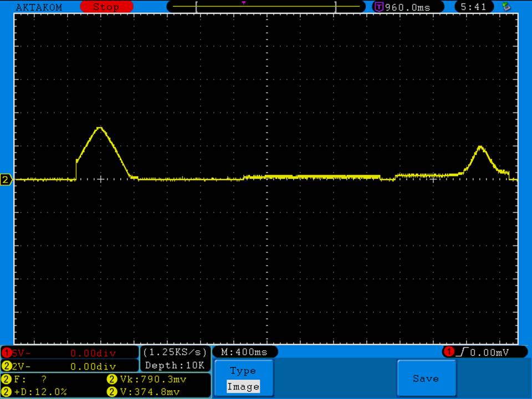Click the channel 2 frequency measurement badge
This screenshot has width=532, height=399.
point(7,380)
